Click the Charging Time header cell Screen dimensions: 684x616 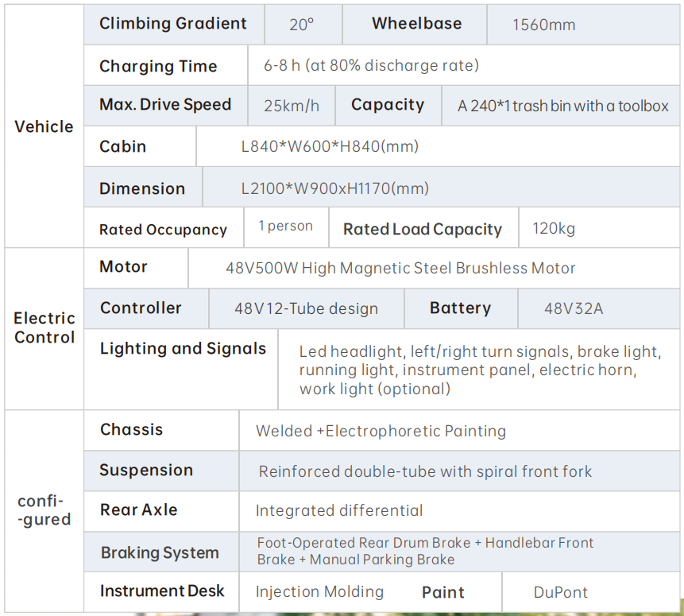[166, 66]
